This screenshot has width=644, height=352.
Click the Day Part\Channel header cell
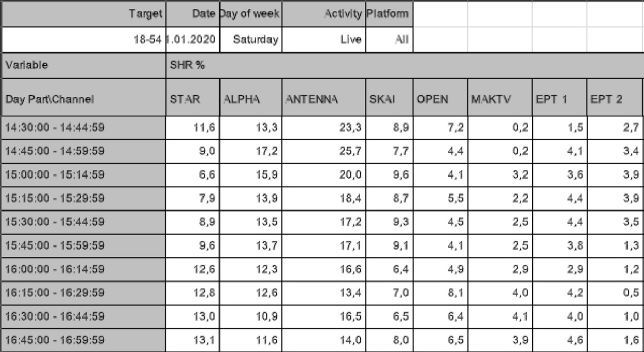click(x=83, y=96)
